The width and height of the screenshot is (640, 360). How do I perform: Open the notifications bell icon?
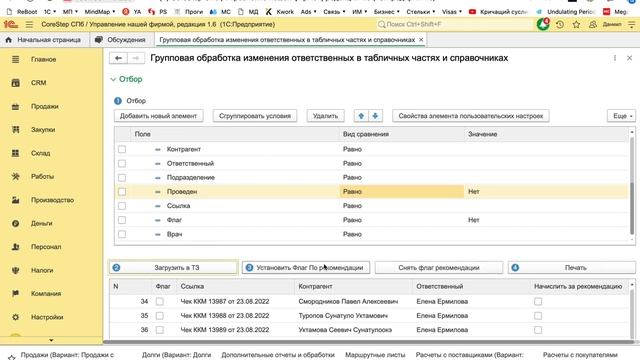pyautogui.click(x=543, y=24)
